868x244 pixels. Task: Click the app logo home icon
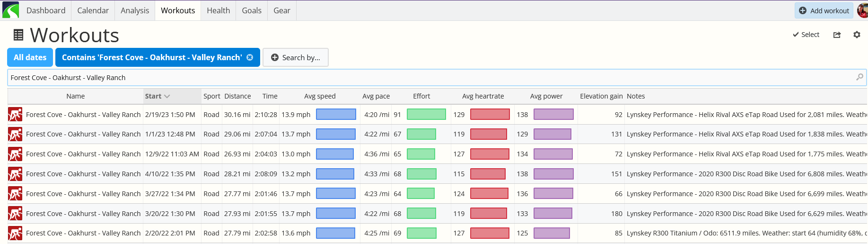[x=10, y=10]
